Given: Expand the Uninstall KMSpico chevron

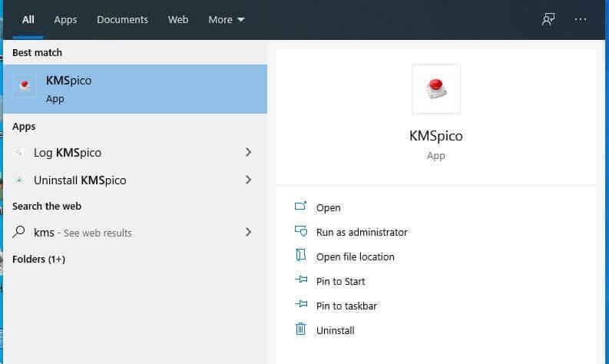Looking at the screenshot, I should [x=249, y=180].
